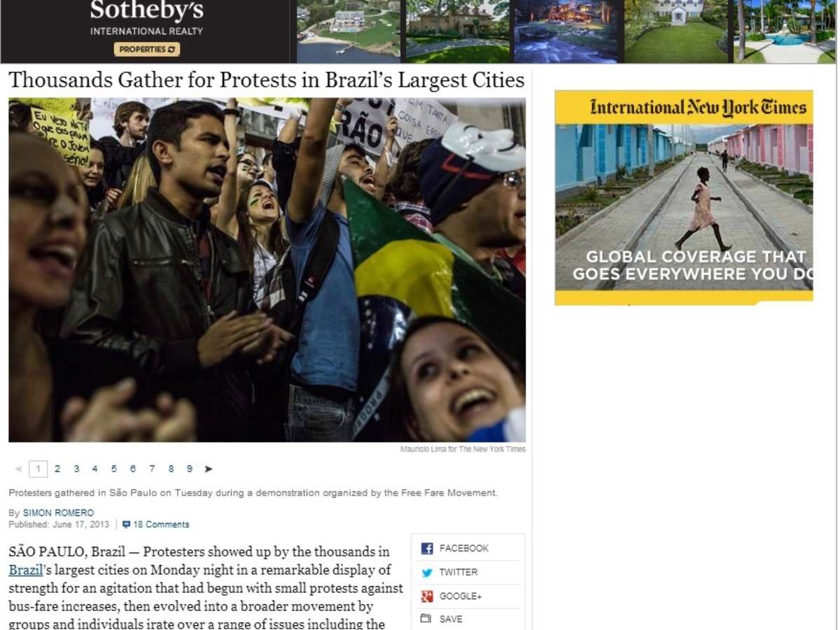Viewport: 840px width, 630px height.
Task: Select slideshow page 1
Action: point(38,469)
